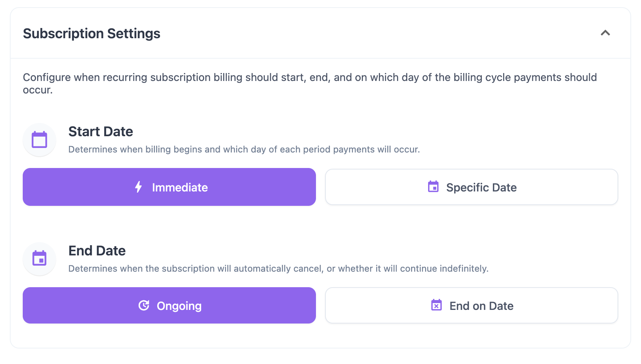Click the End Date heading
Viewport: 641px width, 364px height.
point(97,251)
